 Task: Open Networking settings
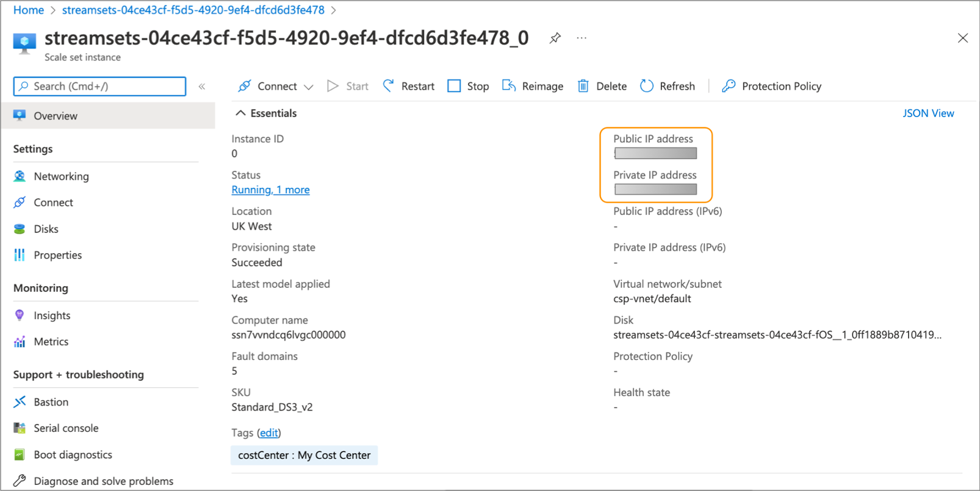61,176
